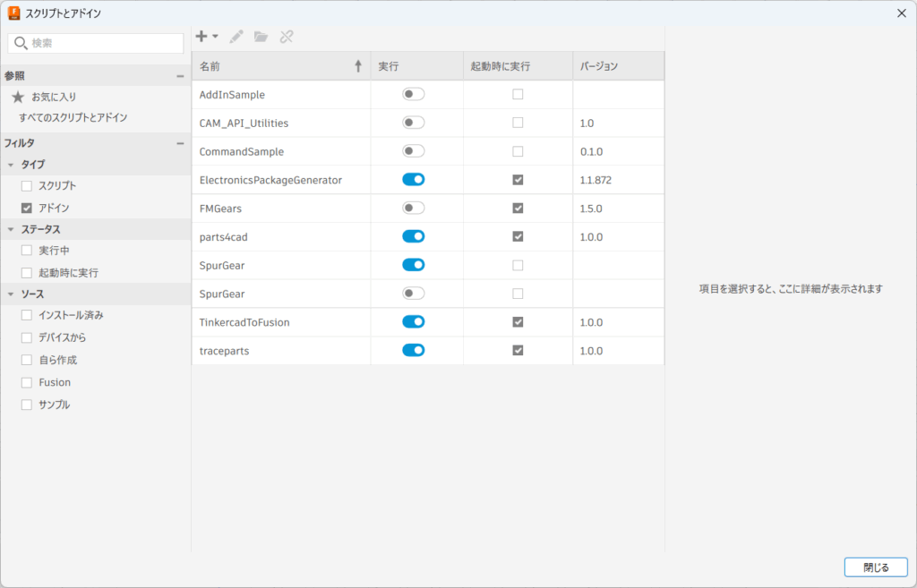The height and width of the screenshot is (588, 917).
Task: Select the traceparts row name
Action: (224, 352)
